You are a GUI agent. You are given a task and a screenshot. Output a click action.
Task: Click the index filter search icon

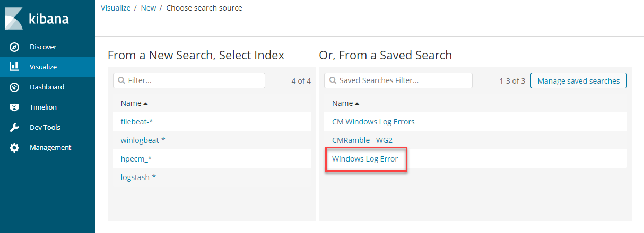122,80
